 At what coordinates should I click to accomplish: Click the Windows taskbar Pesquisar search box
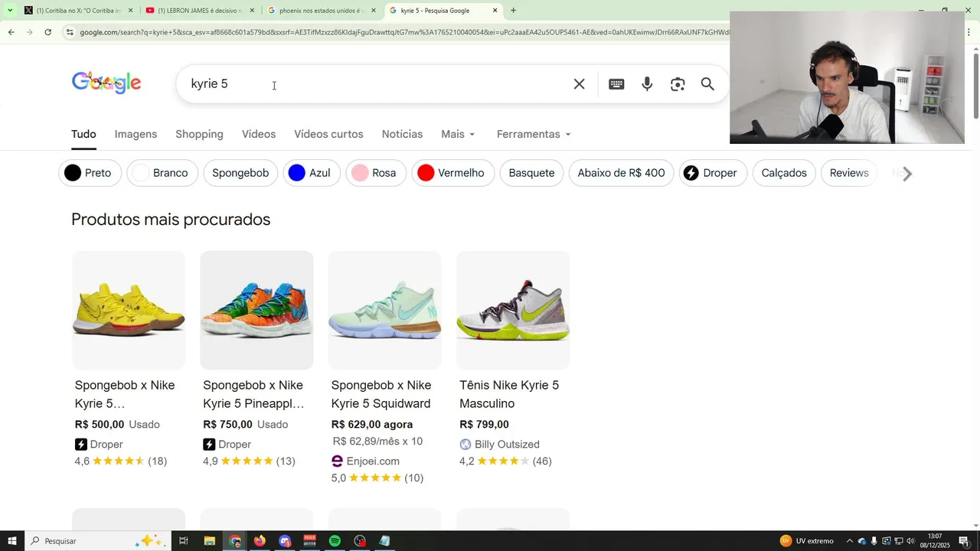[98, 541]
